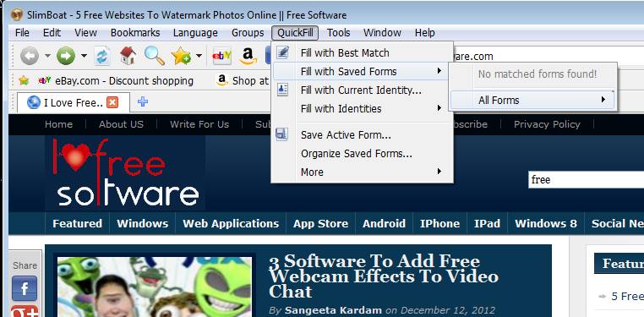Screen dimensions: 644x317
Task: Open the Amazon toolbar shortcut icon
Action: (248, 56)
